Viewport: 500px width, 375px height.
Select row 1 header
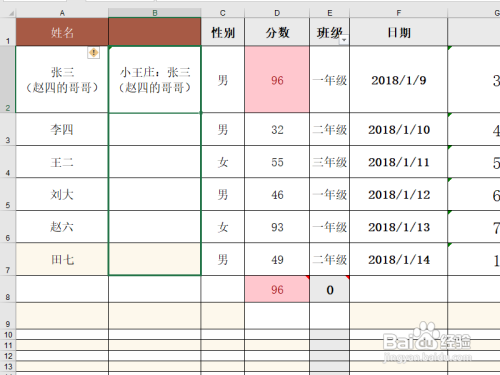tap(8, 32)
